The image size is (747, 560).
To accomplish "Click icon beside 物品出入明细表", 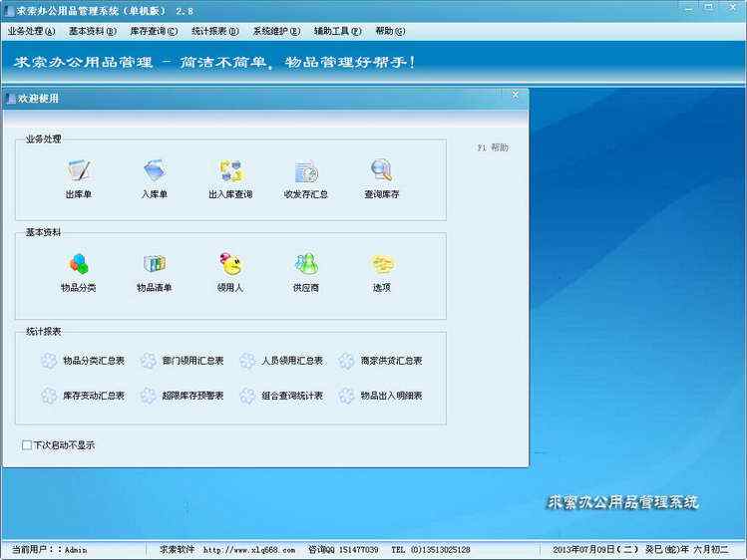I will [346, 396].
